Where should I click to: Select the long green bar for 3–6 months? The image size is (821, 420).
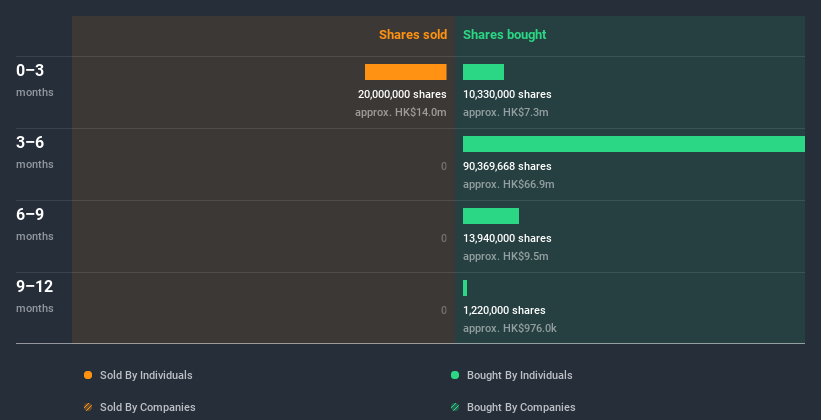[x=634, y=144]
